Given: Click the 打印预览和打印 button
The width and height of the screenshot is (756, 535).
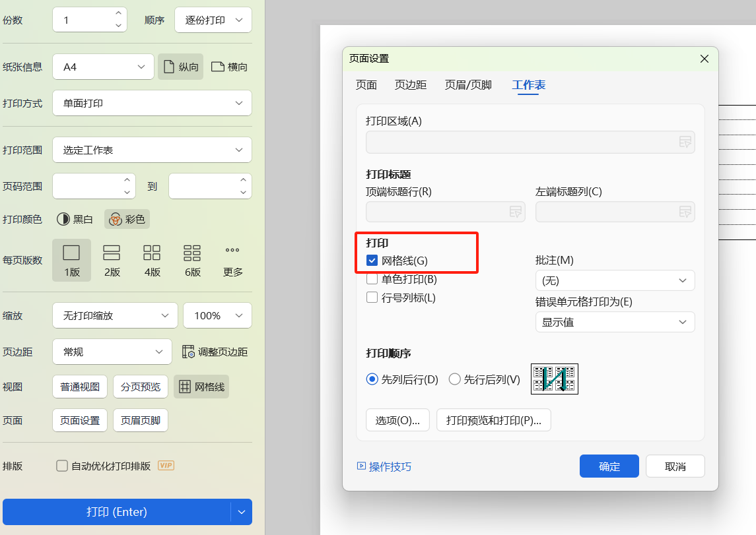Looking at the screenshot, I should 493,420.
